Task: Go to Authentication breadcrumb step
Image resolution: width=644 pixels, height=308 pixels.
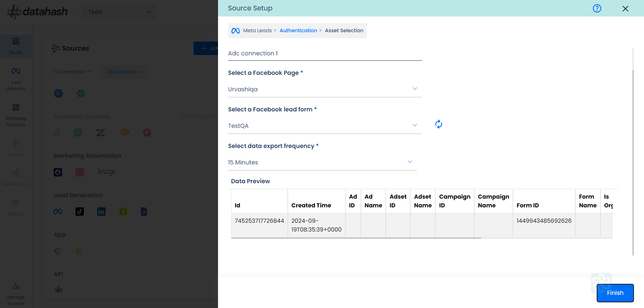Action: 298,31
